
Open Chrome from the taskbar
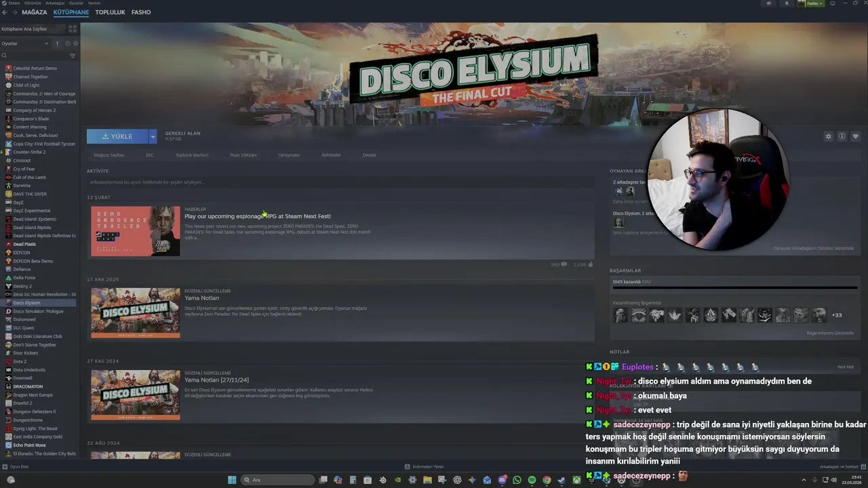click(547, 480)
